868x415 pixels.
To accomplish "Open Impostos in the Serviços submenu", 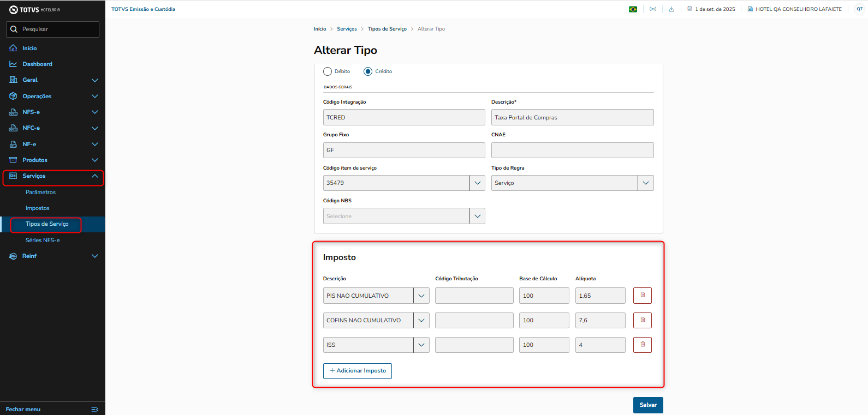I will coord(38,208).
